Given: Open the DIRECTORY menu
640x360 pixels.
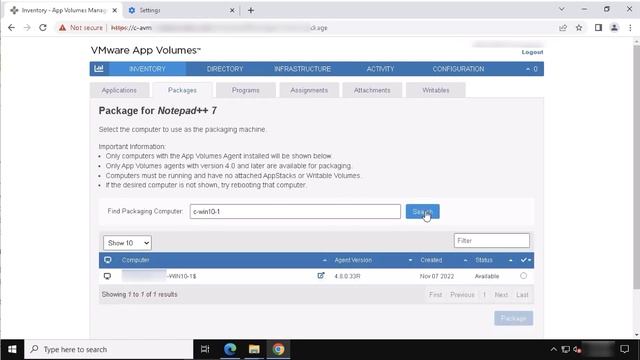Looking at the screenshot, I should click(225, 69).
